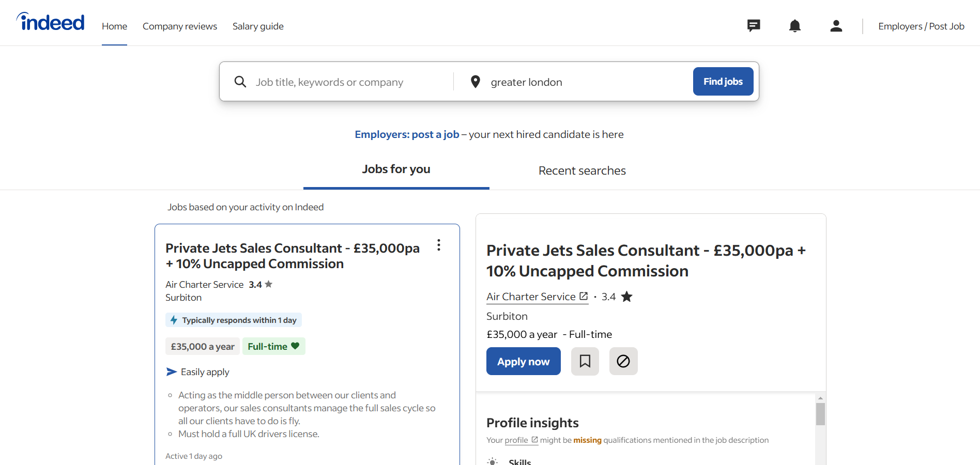Click external link icon beside profile
The width and height of the screenshot is (980, 465).
534,440
